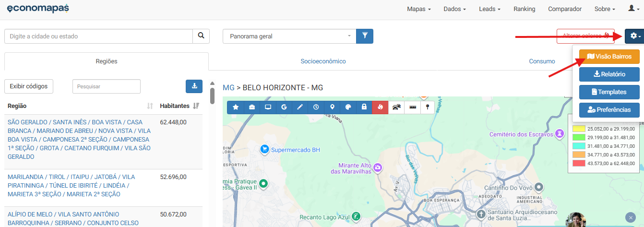Image resolution: width=644 pixels, height=227 pixels.
Task: Expand the Mapas menu
Action: click(418, 9)
